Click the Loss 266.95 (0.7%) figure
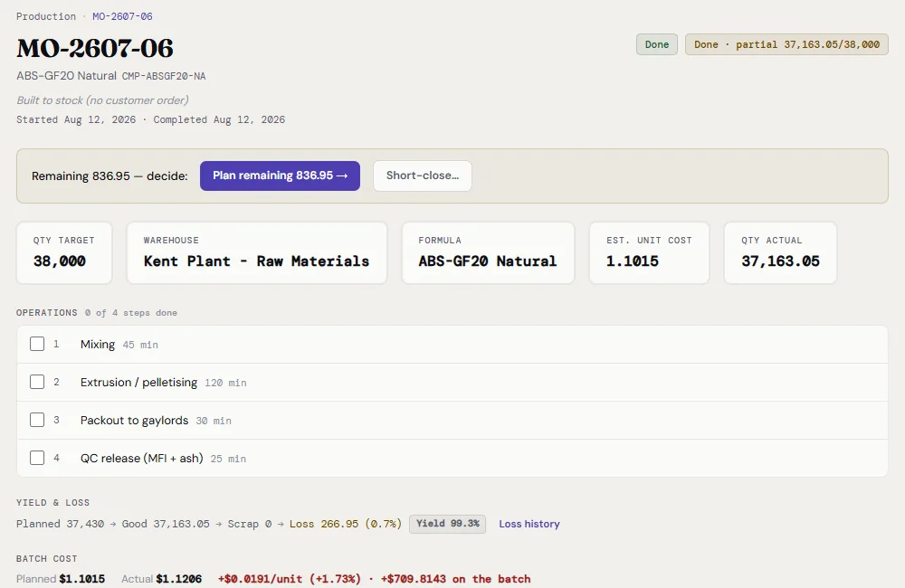905x588 pixels. tap(345, 524)
